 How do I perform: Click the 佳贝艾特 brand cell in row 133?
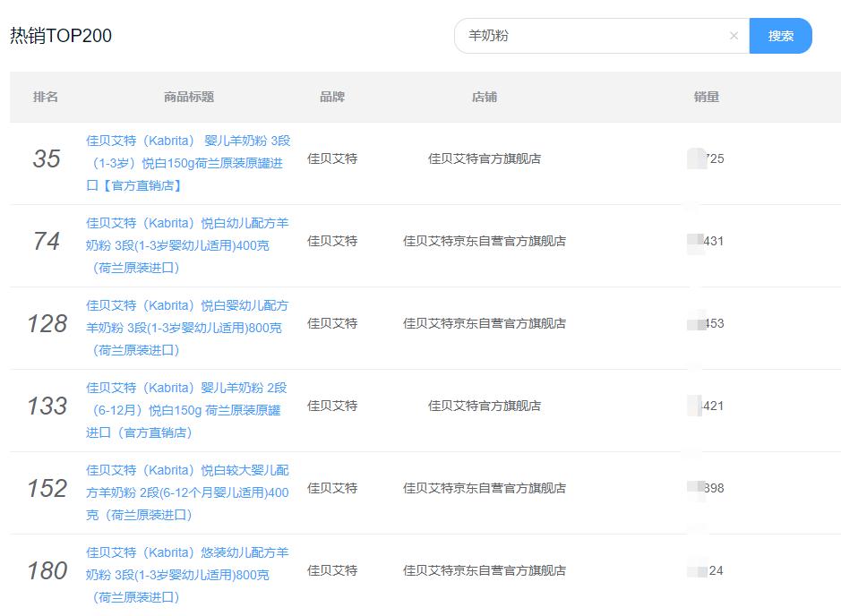click(332, 406)
